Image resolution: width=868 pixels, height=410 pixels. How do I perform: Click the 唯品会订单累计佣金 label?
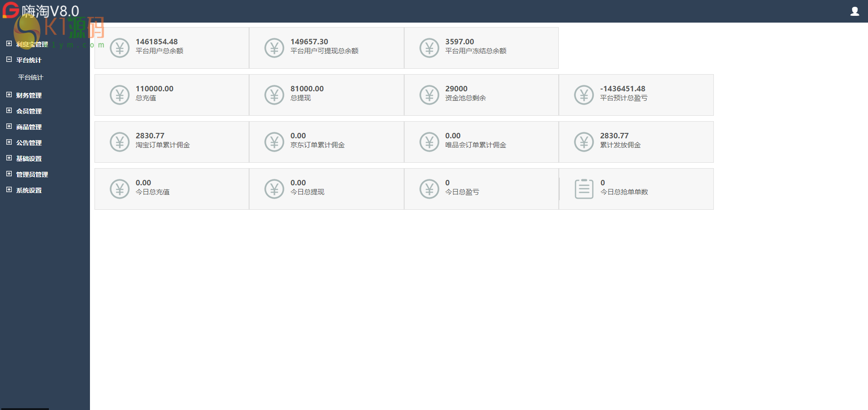[476, 145]
